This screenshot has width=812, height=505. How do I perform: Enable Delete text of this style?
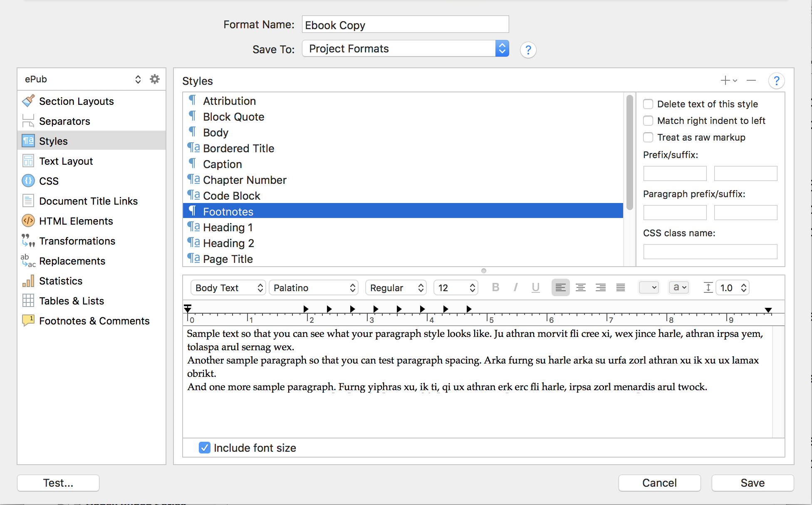point(648,104)
